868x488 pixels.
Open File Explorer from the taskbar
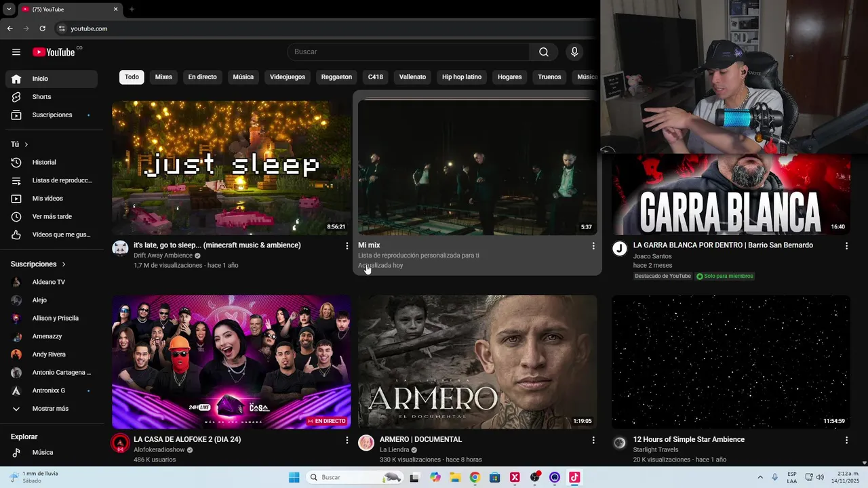tap(455, 478)
